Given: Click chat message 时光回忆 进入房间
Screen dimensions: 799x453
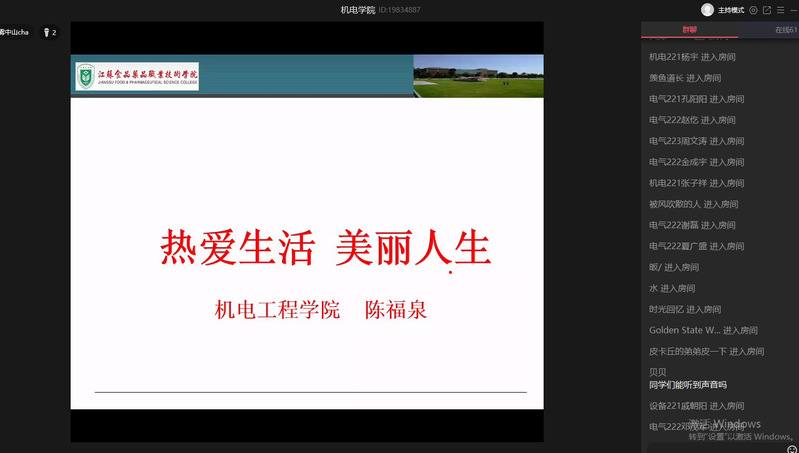Looking at the screenshot, I should click(685, 309).
